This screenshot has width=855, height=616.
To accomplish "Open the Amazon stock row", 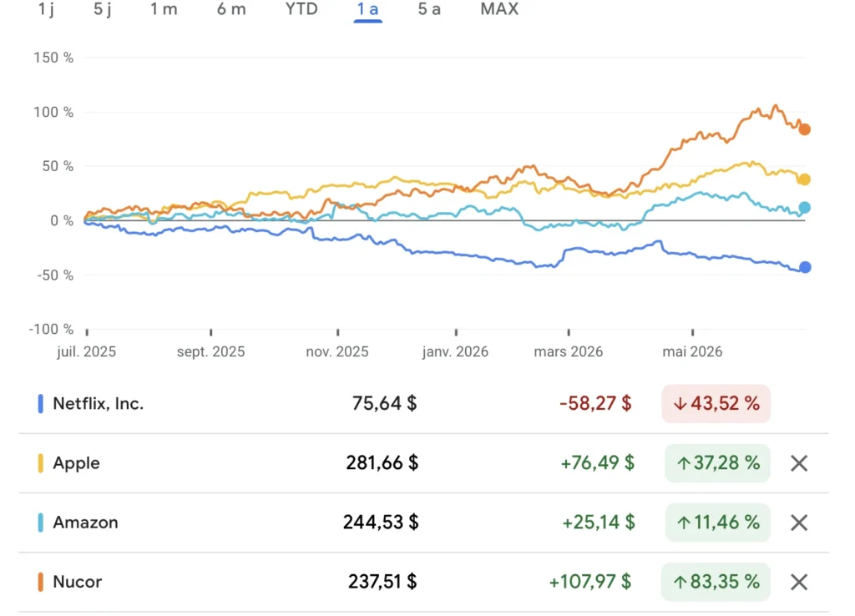I will [x=423, y=523].
